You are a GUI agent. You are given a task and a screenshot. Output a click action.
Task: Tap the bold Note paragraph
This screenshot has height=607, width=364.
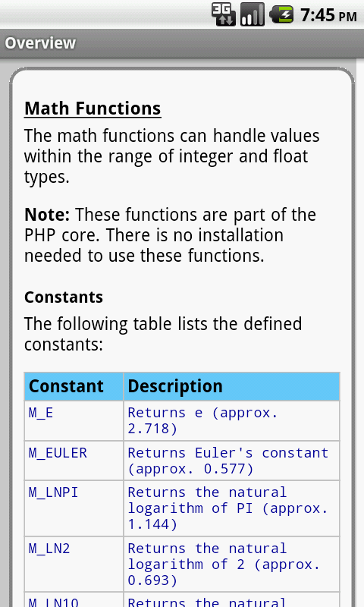[170, 235]
